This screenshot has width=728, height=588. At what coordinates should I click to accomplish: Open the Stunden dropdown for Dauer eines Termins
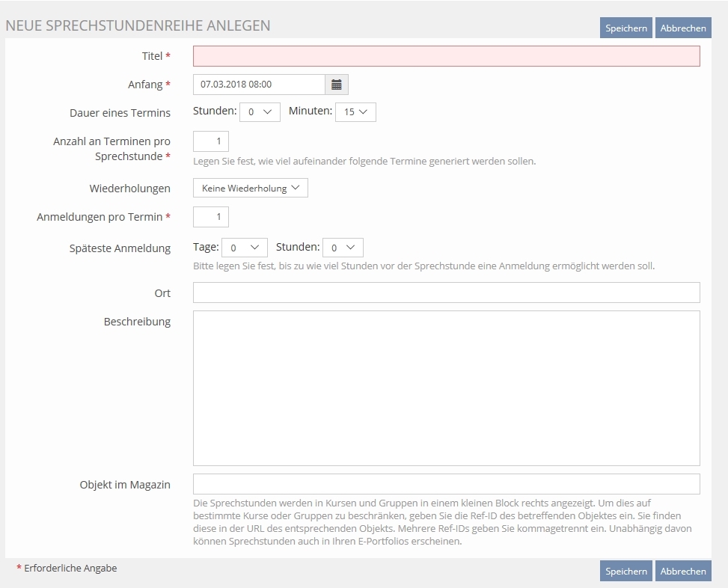(259, 112)
